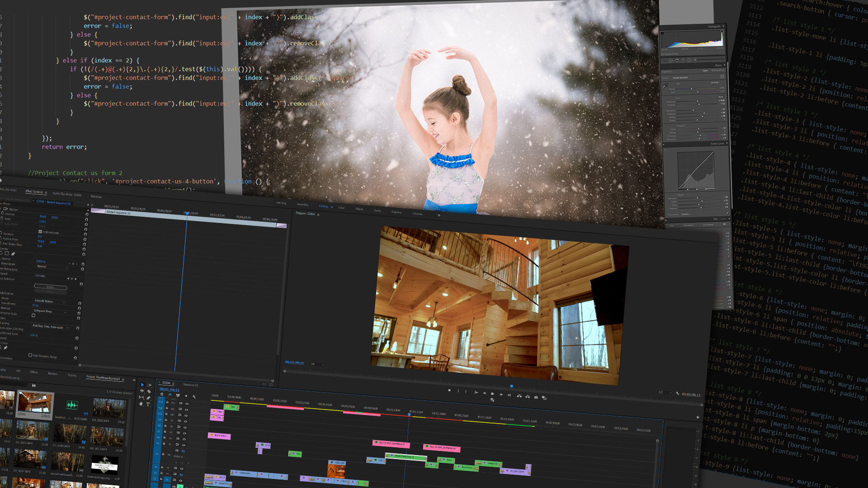This screenshot has width=868, height=488.
Task: Click Export Frame camera icon
Action: pos(536,397)
